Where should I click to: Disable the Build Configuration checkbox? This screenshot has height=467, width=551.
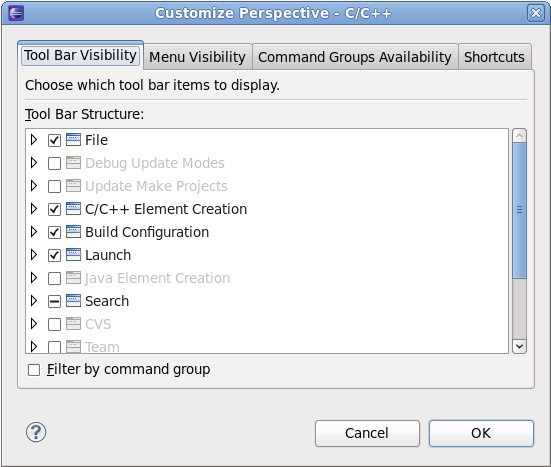[54, 232]
